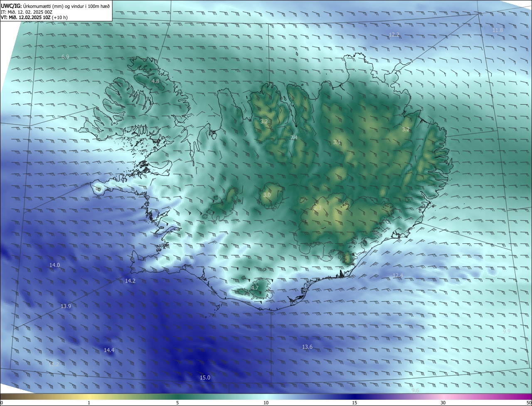The image size is (532, 406).
Task: Click the 13.6 value on the map
Action: coord(307,347)
